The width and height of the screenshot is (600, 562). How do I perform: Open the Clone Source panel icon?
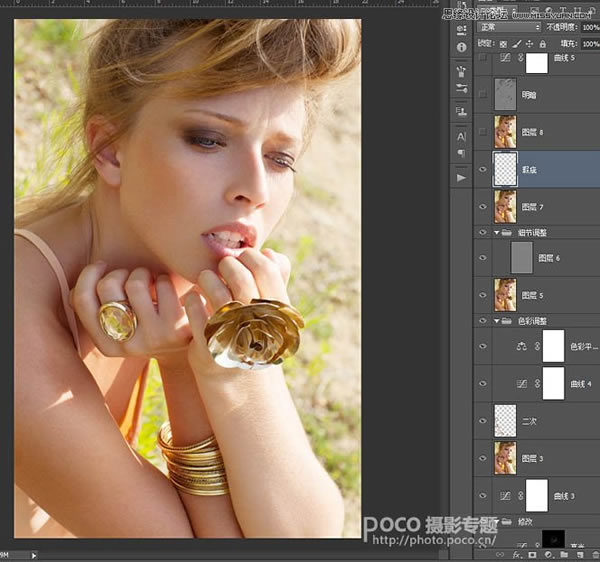(461, 111)
